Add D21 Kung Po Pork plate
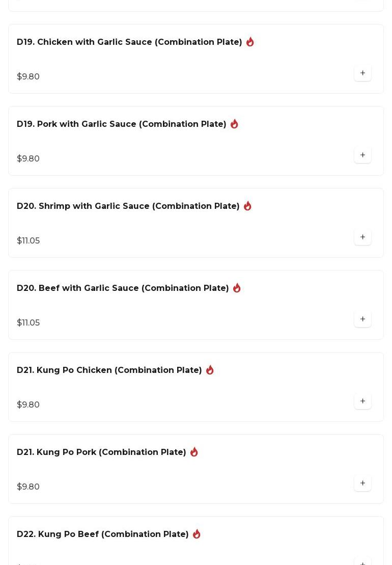This screenshot has width=392, height=565. (x=362, y=483)
